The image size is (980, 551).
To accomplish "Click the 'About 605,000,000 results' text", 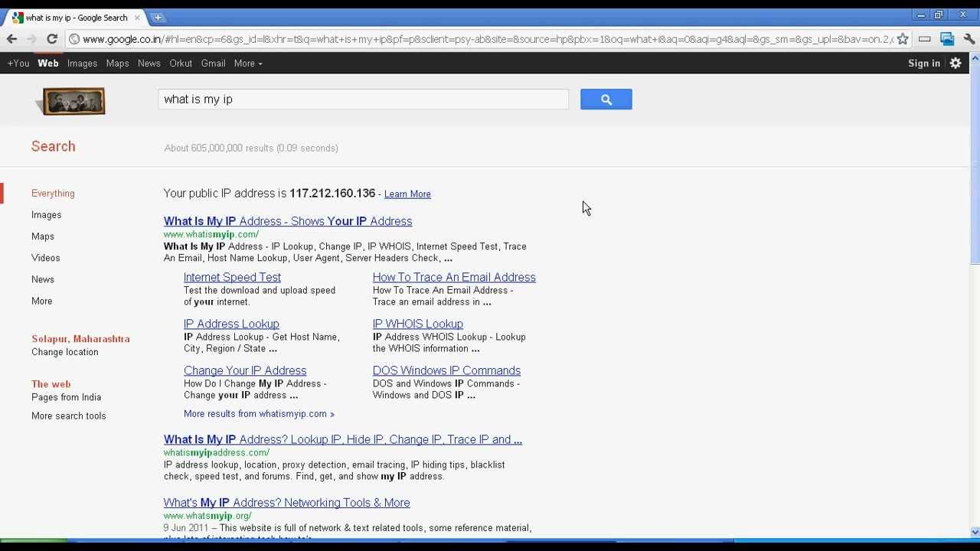I will click(x=251, y=148).
